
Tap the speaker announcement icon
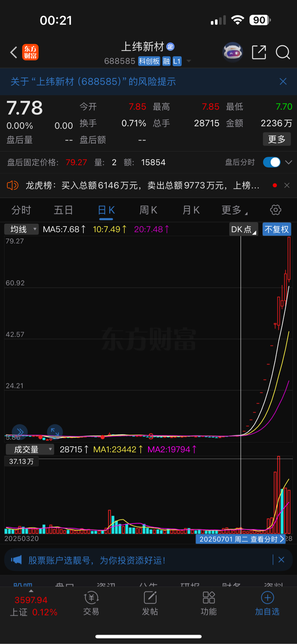(x=12, y=186)
